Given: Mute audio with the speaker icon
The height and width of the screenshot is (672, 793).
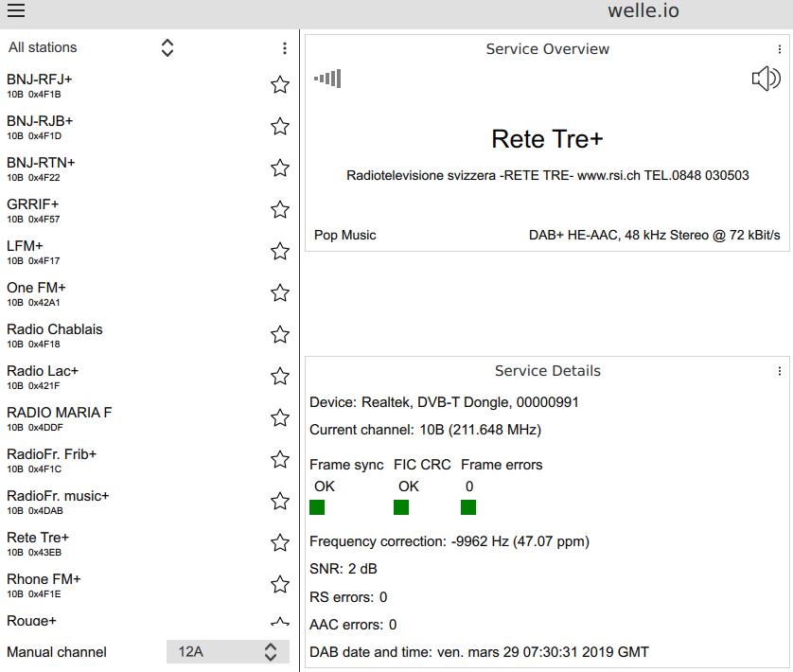Looking at the screenshot, I should point(767,79).
